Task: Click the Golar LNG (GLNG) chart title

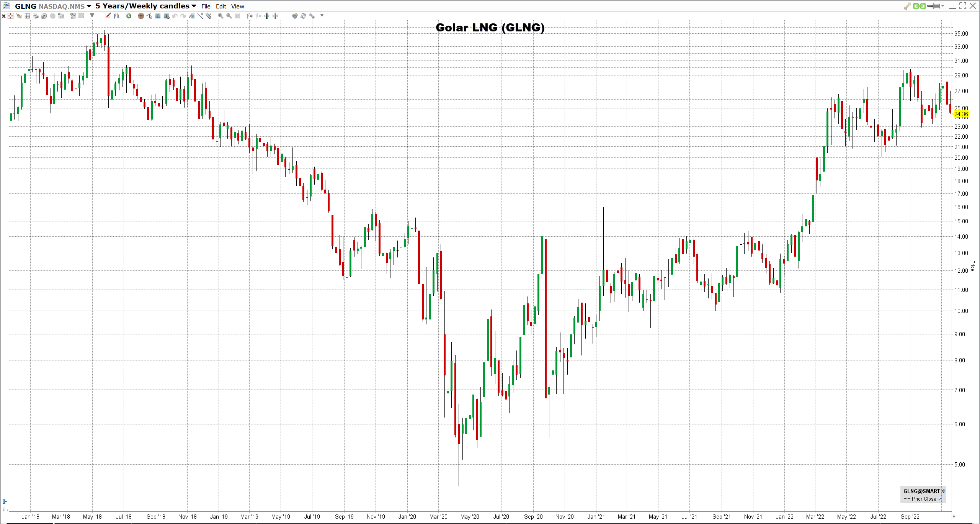Action: pyautogui.click(x=490, y=28)
